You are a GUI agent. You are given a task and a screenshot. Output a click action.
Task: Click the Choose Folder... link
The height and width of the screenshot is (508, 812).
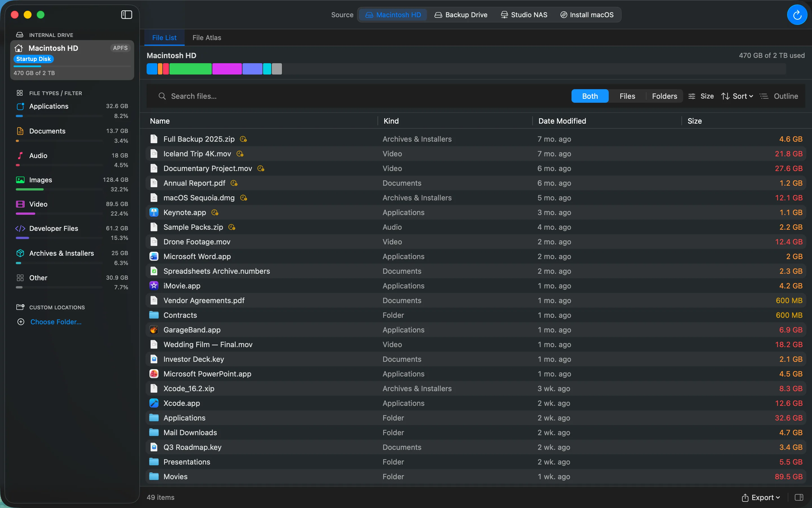click(x=56, y=322)
